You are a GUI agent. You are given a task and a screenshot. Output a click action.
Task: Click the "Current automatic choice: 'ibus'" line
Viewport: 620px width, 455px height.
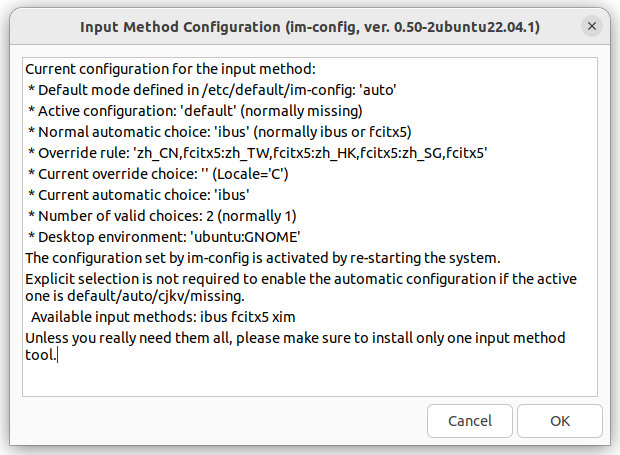(139, 195)
